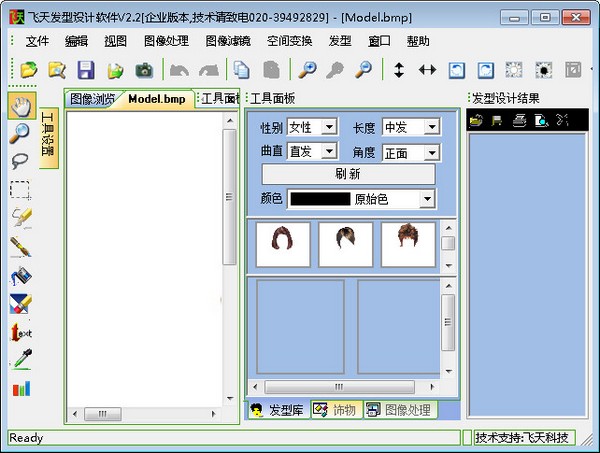Select the Hand pan tool
The width and height of the screenshot is (600, 453).
pos(20,105)
